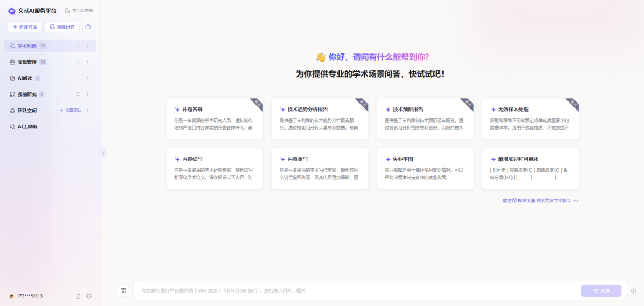Open three-dot menu for 学术对话
Image resolution: width=644 pixels, height=306 pixels.
[x=78, y=46]
